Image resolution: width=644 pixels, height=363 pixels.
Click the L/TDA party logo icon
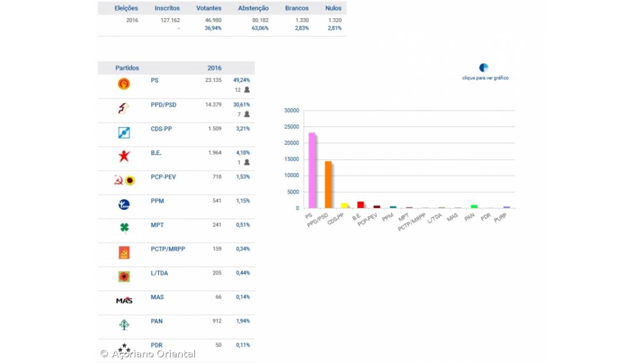click(124, 276)
